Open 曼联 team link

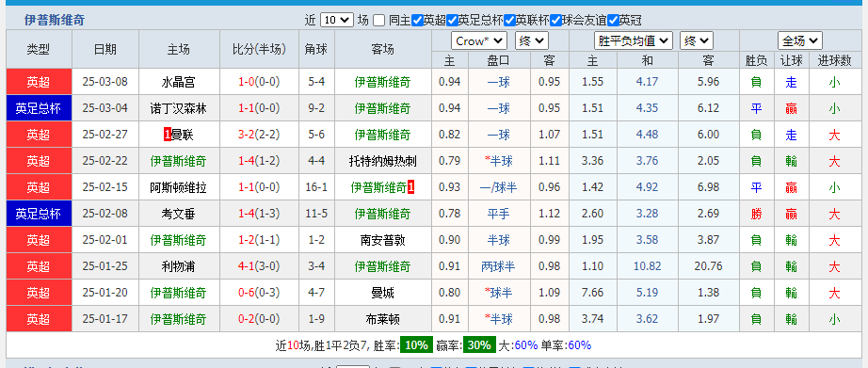182,135
